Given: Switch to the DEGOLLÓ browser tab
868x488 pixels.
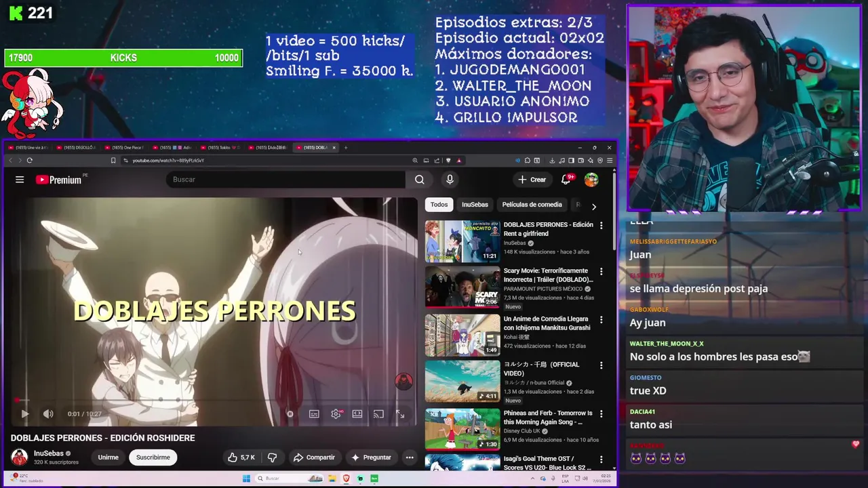Looking at the screenshot, I should point(76,147).
